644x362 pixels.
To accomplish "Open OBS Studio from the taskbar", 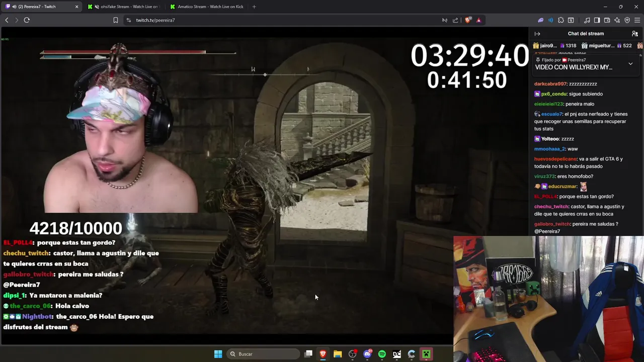I will pos(353,354).
